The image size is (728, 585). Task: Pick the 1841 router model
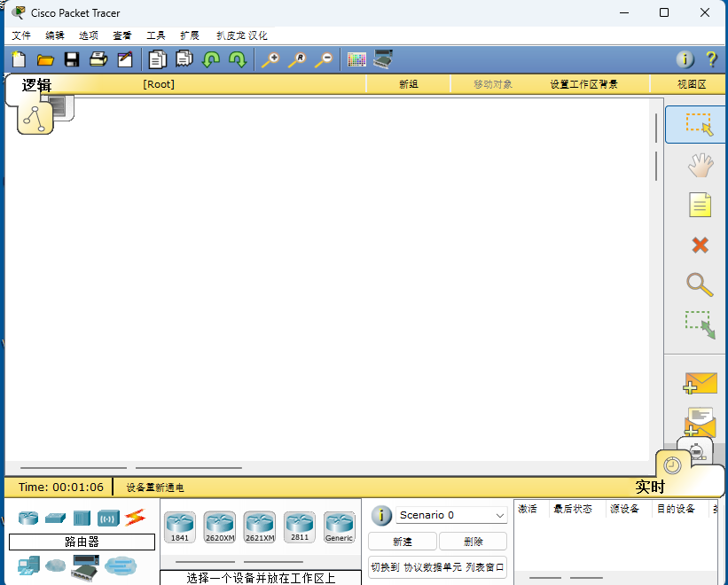pyautogui.click(x=180, y=527)
